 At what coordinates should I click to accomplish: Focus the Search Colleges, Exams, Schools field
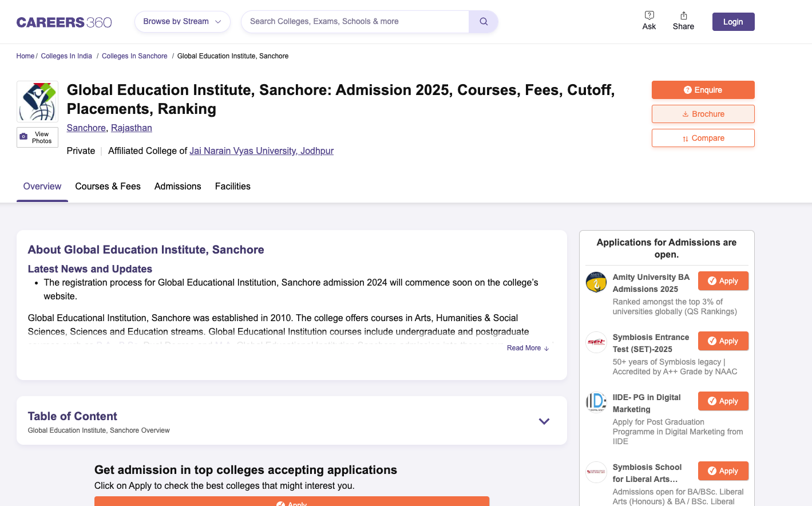click(x=355, y=22)
